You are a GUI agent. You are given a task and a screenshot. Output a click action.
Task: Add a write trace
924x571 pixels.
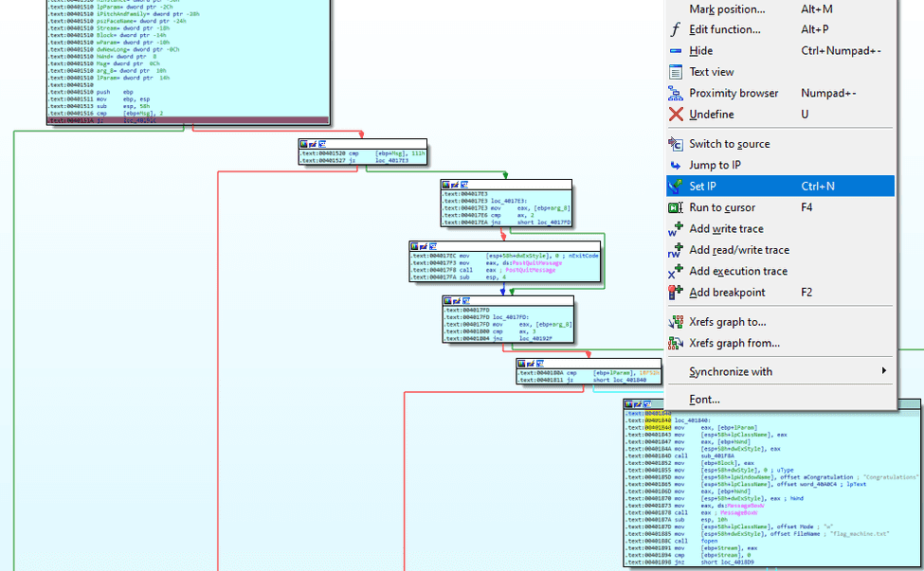pyautogui.click(x=725, y=229)
